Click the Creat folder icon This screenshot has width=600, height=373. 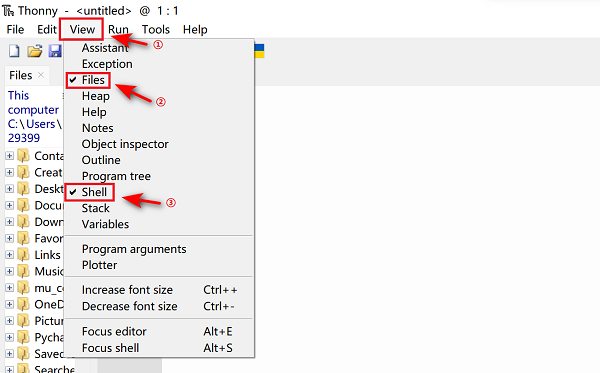[x=24, y=173]
